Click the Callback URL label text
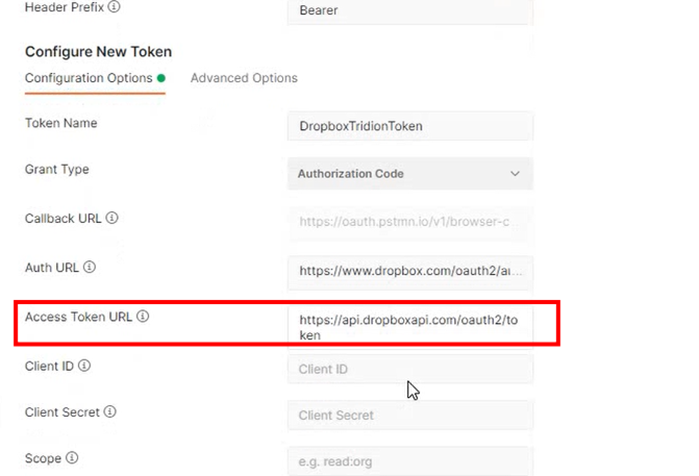 [x=63, y=218]
